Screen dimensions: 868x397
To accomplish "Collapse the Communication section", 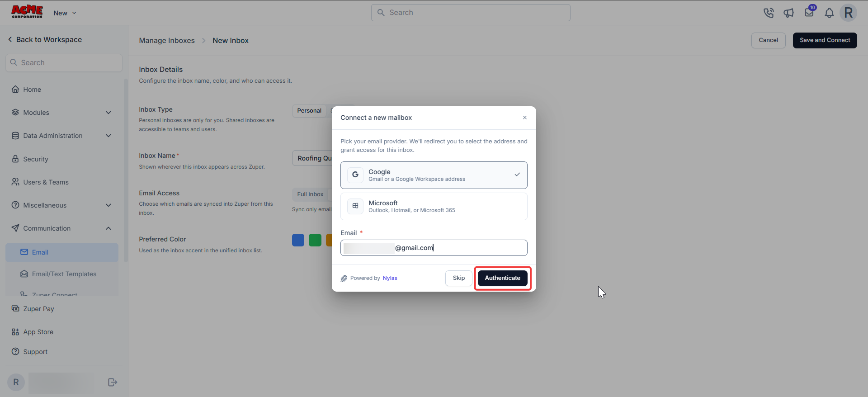I will tap(62, 228).
